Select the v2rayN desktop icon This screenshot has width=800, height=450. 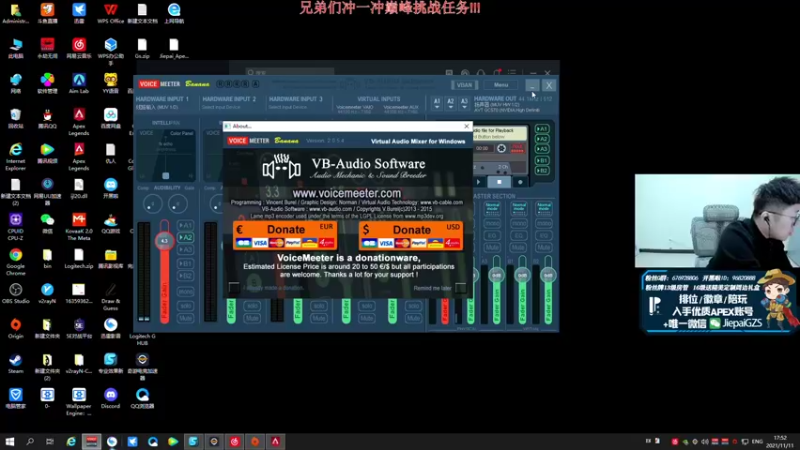click(x=47, y=293)
